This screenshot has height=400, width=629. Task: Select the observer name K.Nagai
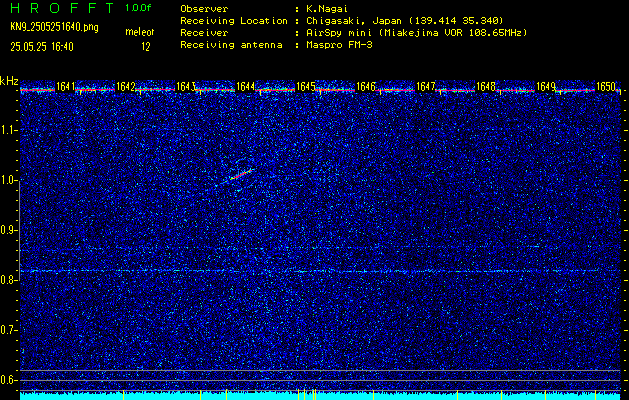[x=327, y=8]
